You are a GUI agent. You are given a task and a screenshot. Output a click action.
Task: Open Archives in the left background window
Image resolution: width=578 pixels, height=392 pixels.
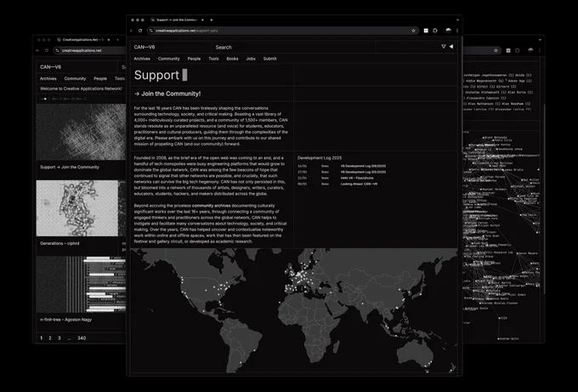[x=48, y=78]
